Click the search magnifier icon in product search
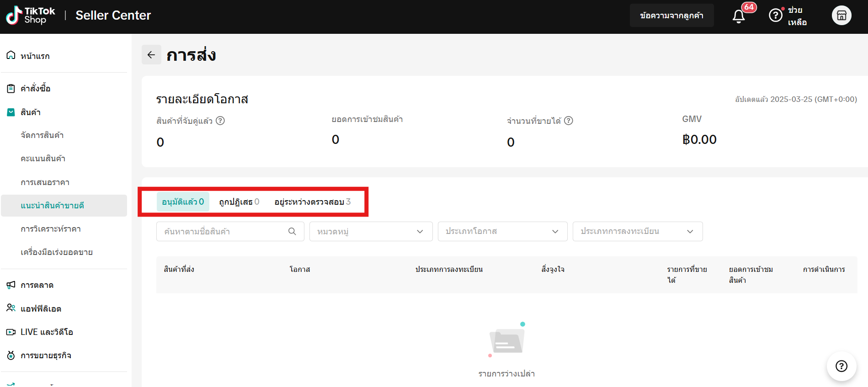This screenshot has height=387, width=868. 292,232
